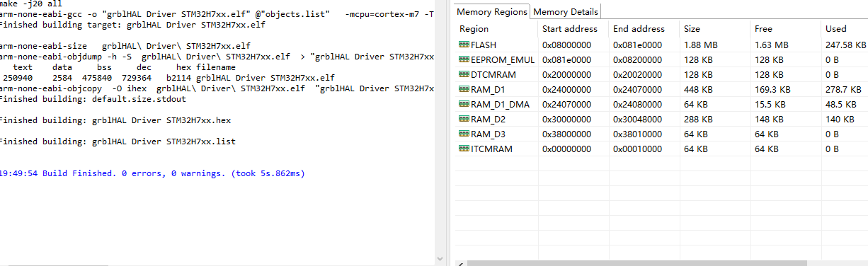Select the RAM_D3 region name
This screenshot has width=868, height=266.
(x=488, y=134)
